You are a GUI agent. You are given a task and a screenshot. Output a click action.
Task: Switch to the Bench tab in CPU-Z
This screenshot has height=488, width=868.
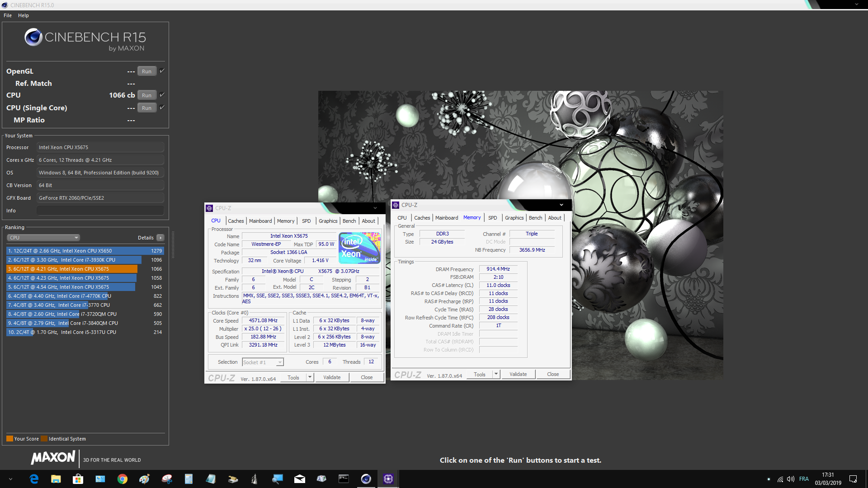click(349, 221)
